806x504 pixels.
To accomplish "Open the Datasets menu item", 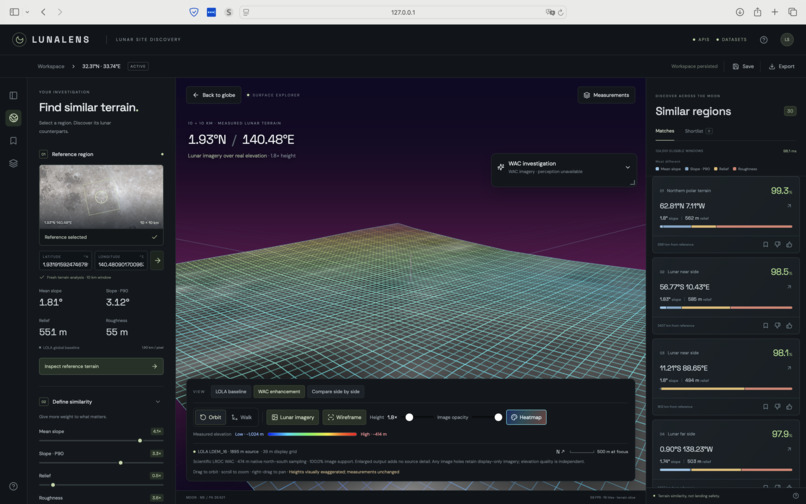I will click(x=731, y=40).
